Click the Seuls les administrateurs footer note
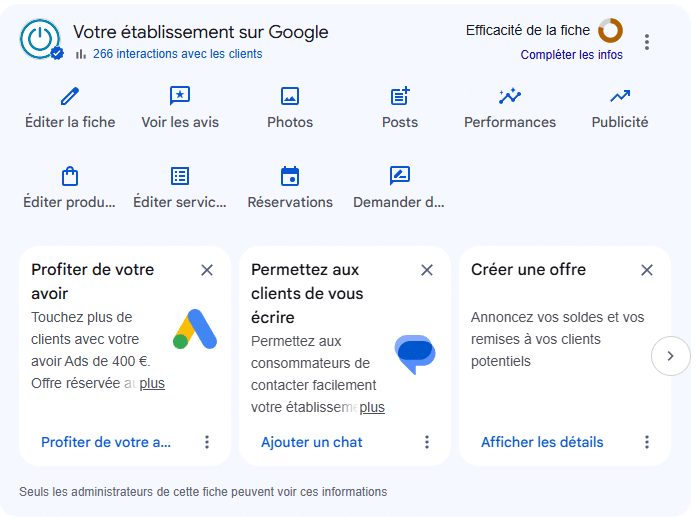The image size is (697, 517). 203,492
